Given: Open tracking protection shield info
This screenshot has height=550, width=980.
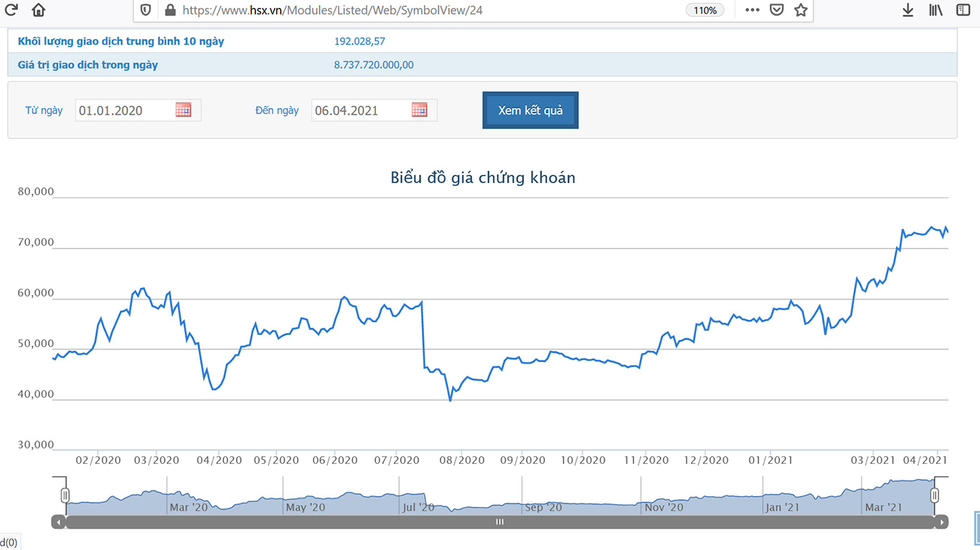Looking at the screenshot, I should coord(146,10).
